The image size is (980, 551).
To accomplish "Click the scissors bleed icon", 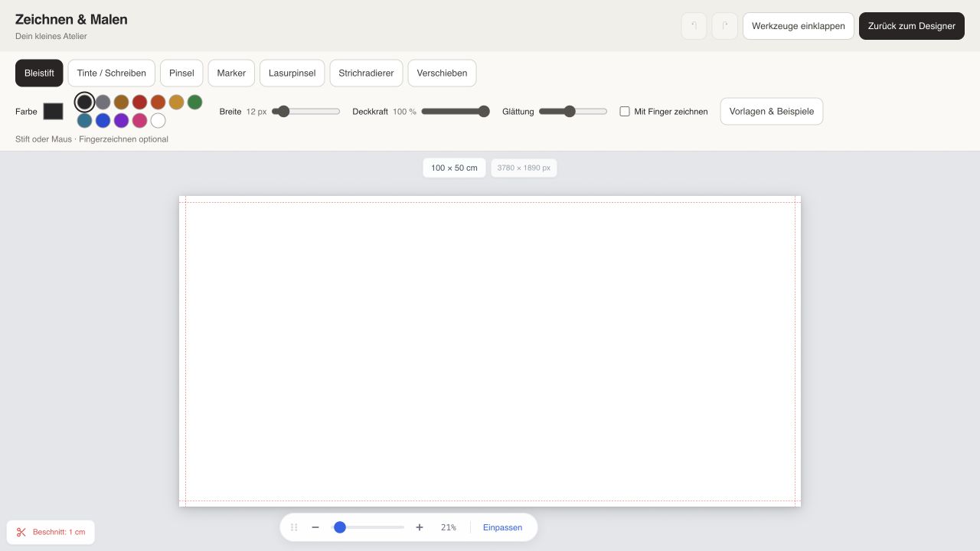I will [x=21, y=532].
